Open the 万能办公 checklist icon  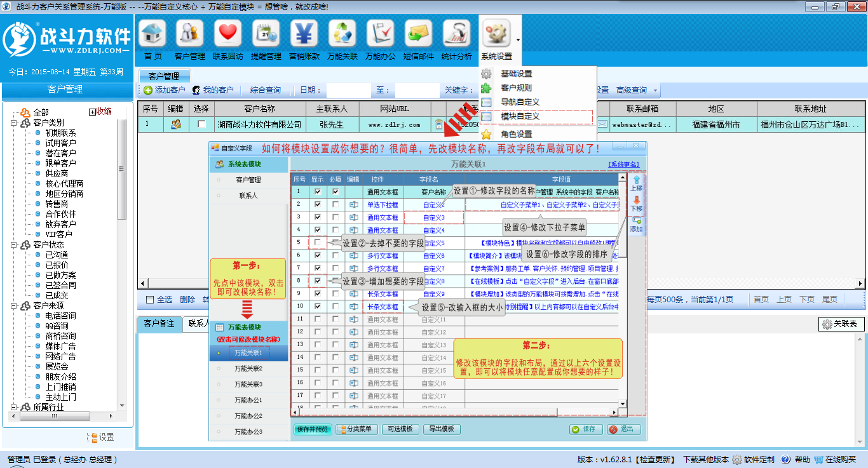coord(380,34)
